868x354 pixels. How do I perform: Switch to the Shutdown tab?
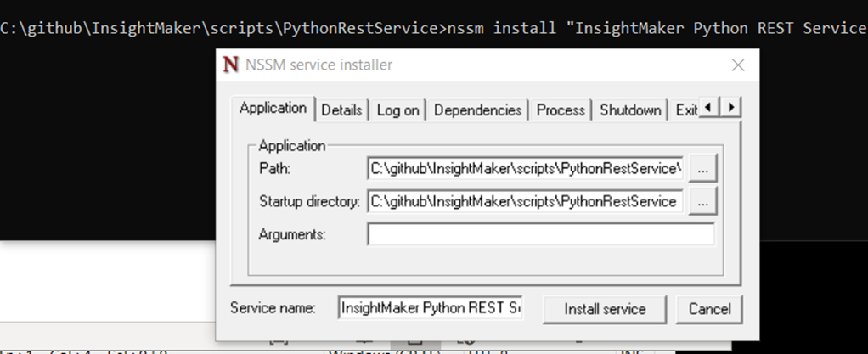[x=630, y=110]
